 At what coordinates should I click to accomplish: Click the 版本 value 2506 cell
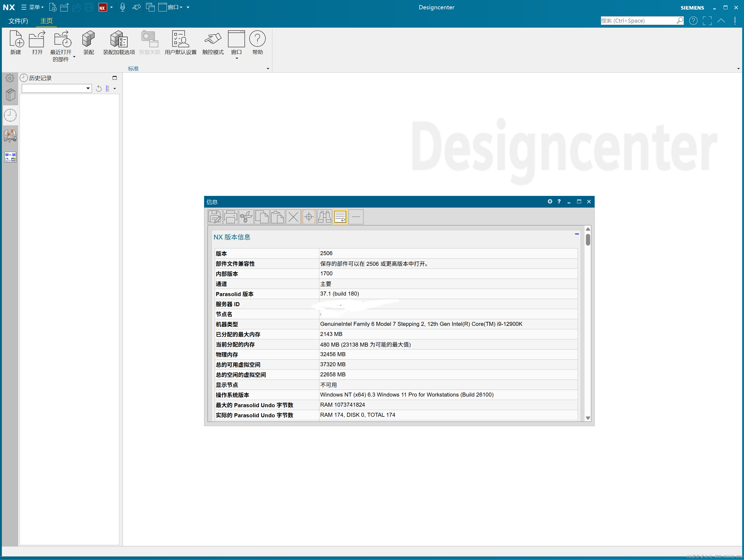[448, 253]
